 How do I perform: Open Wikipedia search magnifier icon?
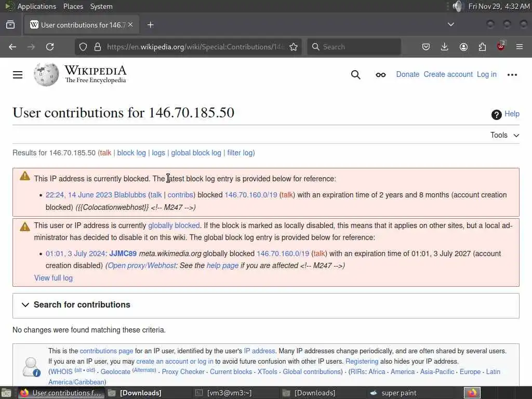pos(355,75)
